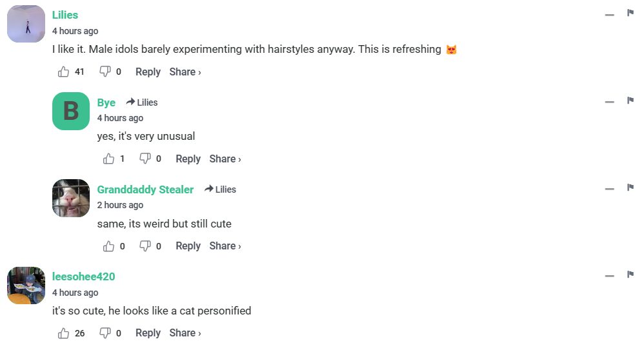
Task: Like the reply from Bye
Action: (x=108, y=159)
